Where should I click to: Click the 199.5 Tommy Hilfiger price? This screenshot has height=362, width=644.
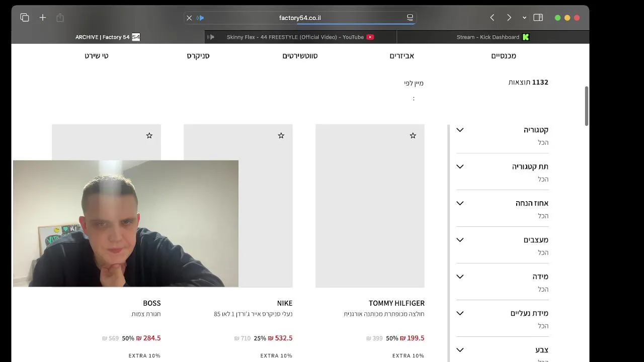412,338
